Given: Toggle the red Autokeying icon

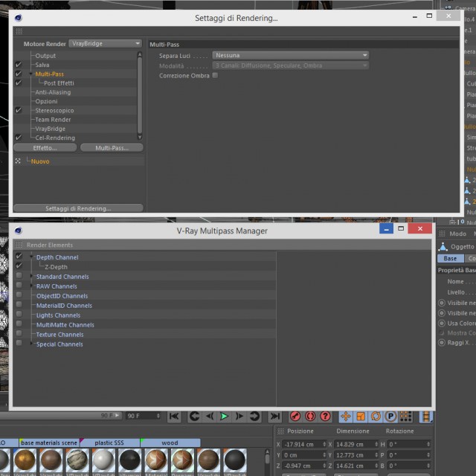Looking at the screenshot, I should pyautogui.click(x=310, y=416).
